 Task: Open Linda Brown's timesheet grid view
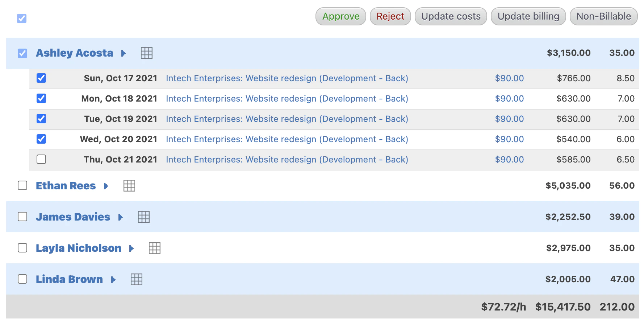point(136,279)
